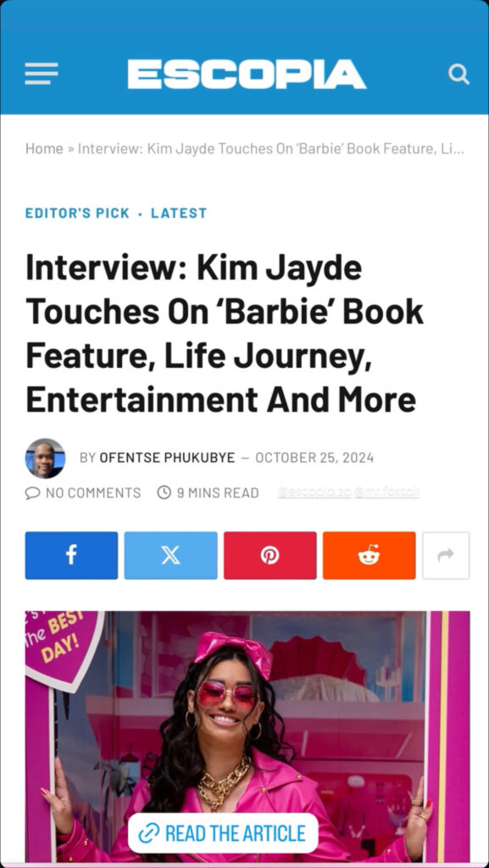This screenshot has width=489, height=868.
Task: Open the hamburger menu
Action: click(41, 75)
